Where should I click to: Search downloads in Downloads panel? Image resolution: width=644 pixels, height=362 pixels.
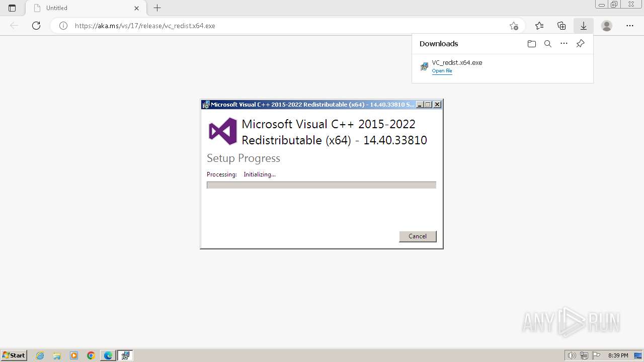(548, 44)
